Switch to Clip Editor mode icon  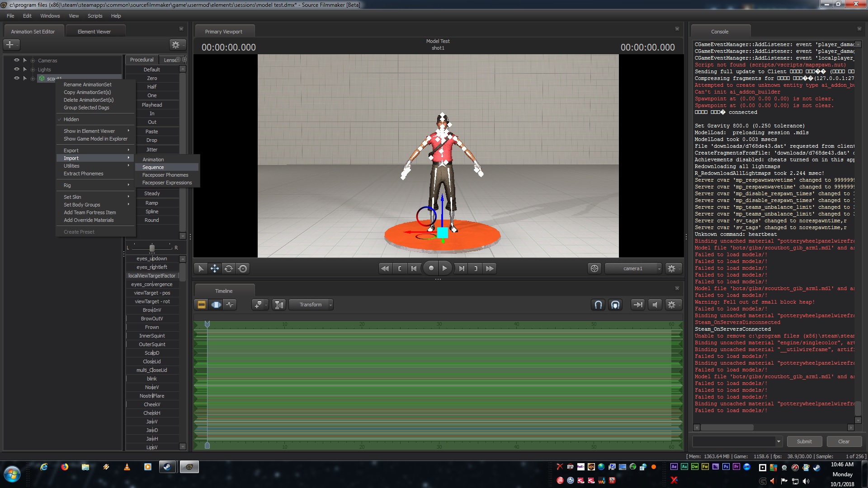tap(202, 305)
